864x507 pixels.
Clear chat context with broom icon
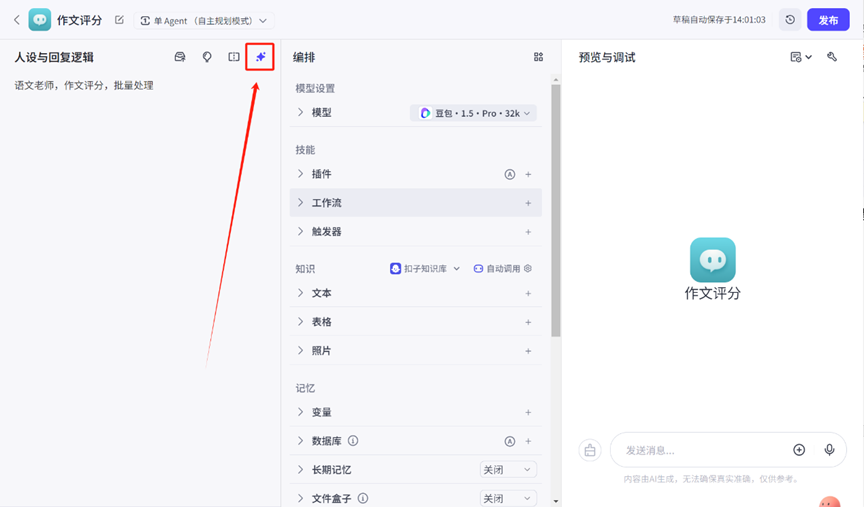[x=590, y=450]
